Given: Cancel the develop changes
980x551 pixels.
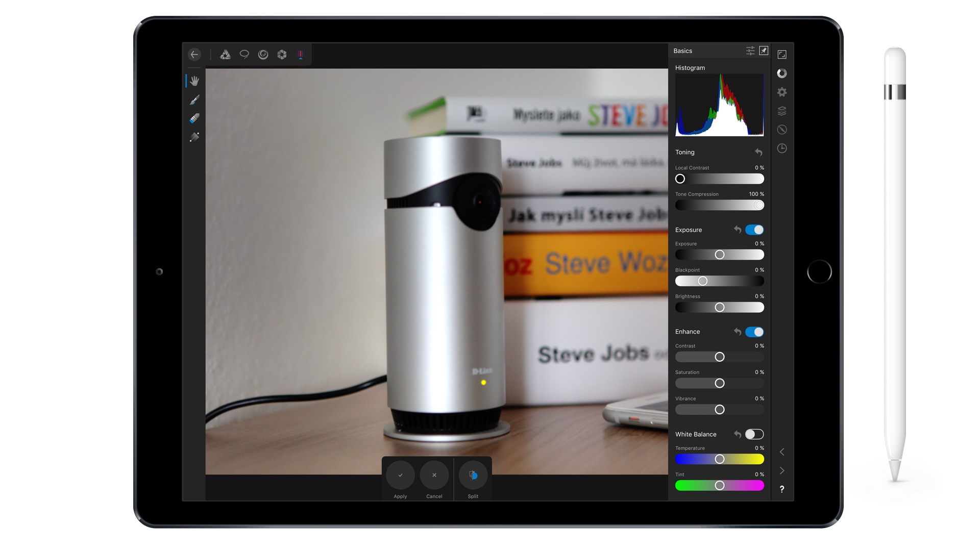Looking at the screenshot, I should (434, 475).
